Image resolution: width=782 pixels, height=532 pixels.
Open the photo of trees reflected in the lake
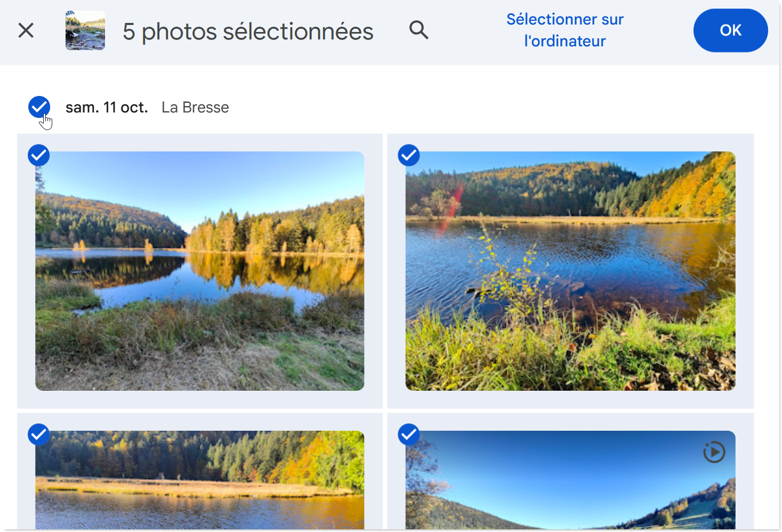(200, 271)
